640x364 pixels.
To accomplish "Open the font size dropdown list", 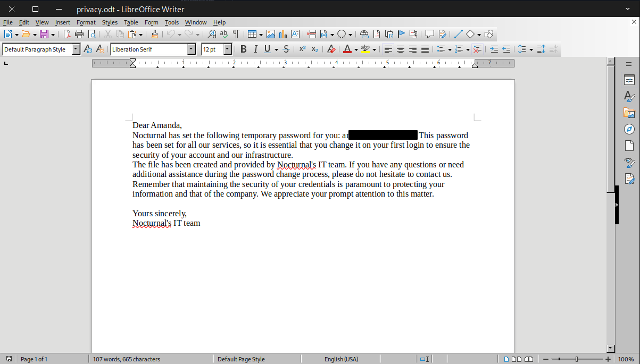I will (x=228, y=49).
